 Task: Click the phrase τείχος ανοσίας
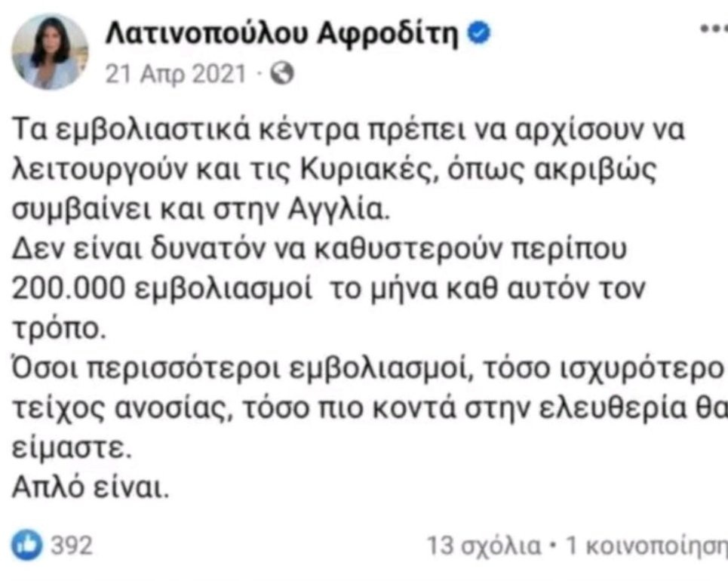point(121,409)
